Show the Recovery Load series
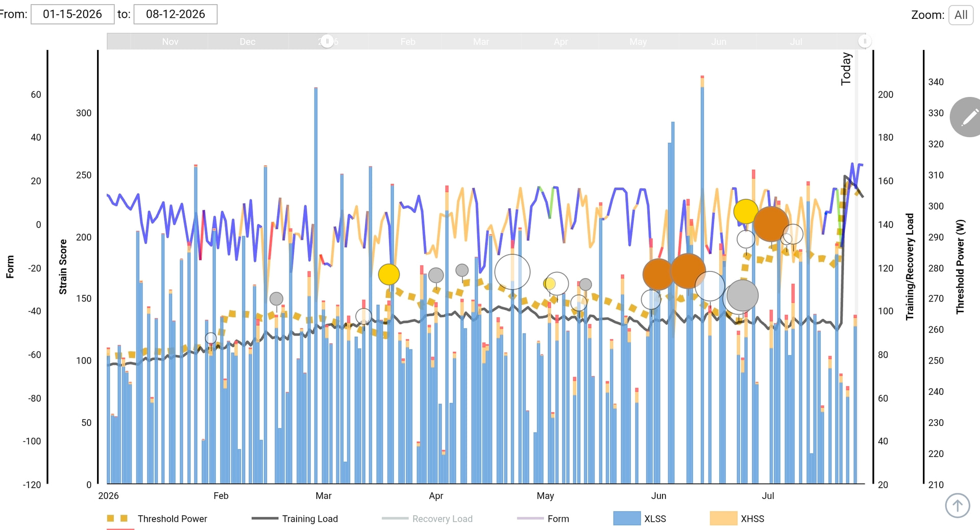 click(x=427, y=519)
